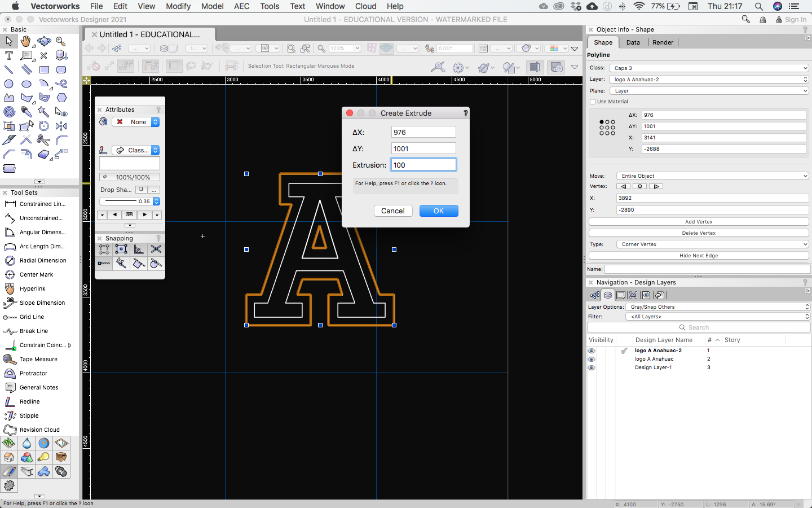The image size is (812, 508).
Task: Open the Layer Options dropdown
Action: 717,307
